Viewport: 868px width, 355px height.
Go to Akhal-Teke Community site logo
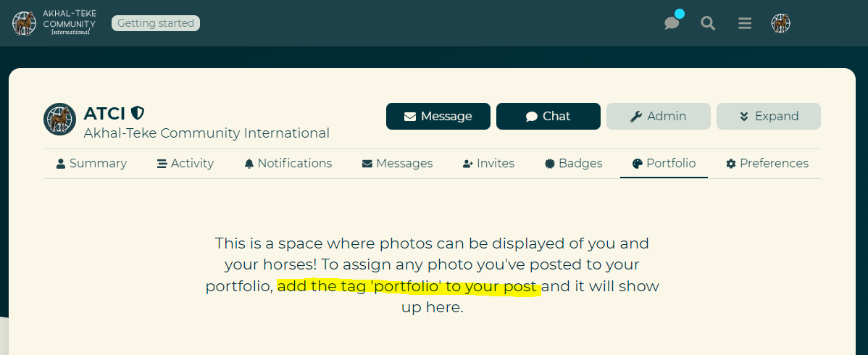pos(54,23)
